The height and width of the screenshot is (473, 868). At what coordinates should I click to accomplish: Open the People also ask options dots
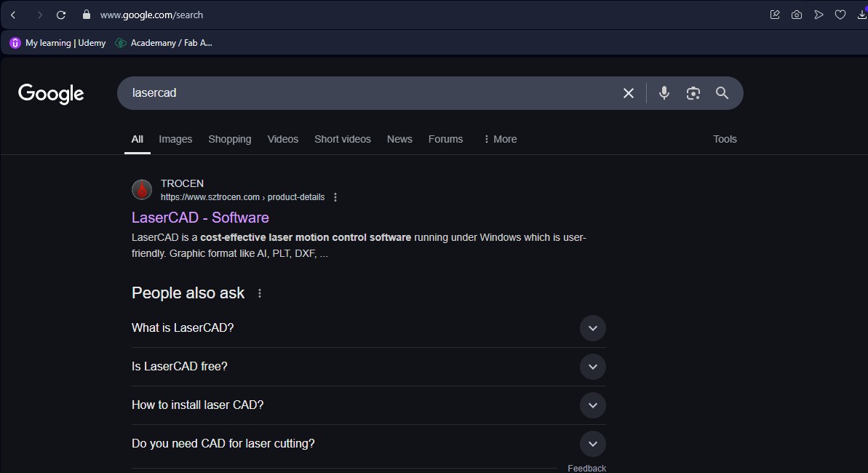pyautogui.click(x=260, y=293)
